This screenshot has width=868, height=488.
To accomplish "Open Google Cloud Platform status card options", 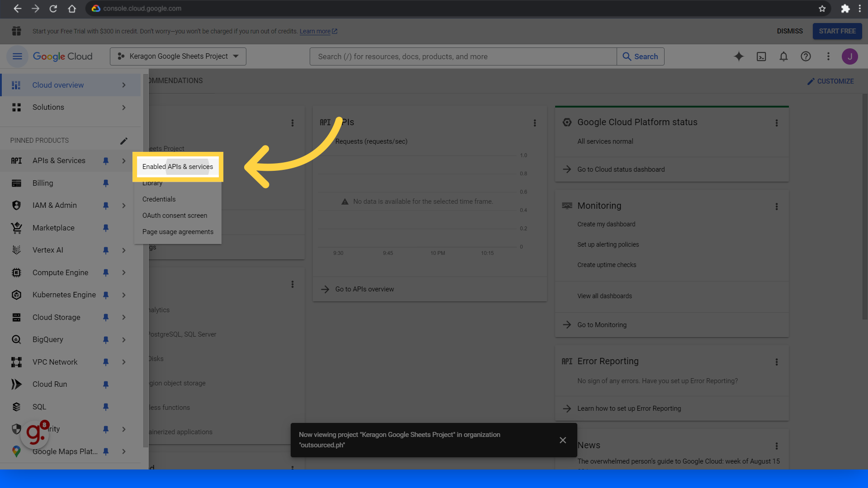I will tap(777, 123).
